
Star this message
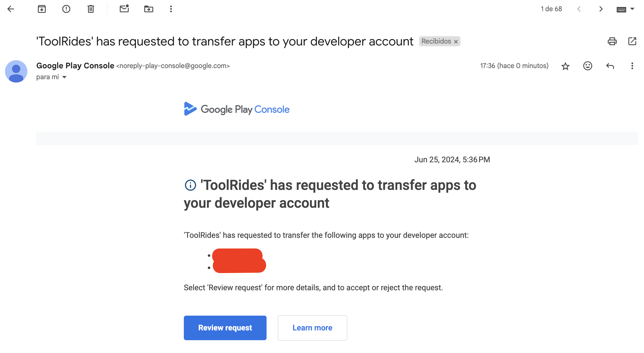tap(565, 66)
